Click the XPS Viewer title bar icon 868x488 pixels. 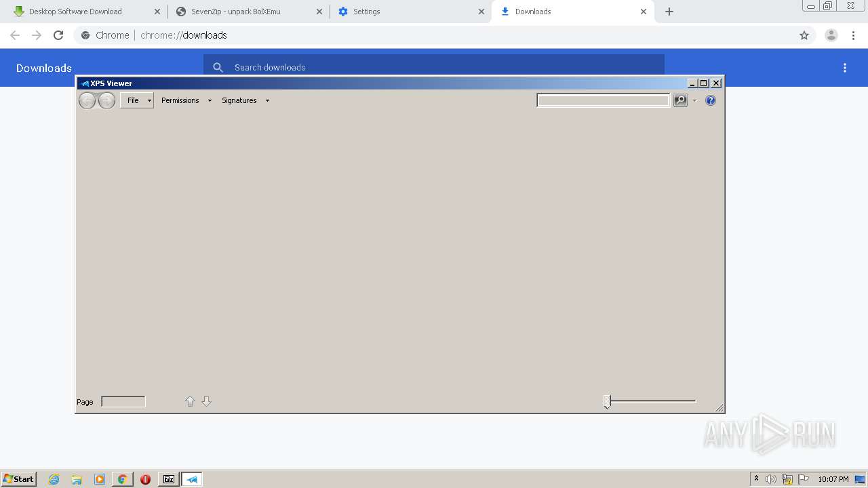click(x=85, y=83)
